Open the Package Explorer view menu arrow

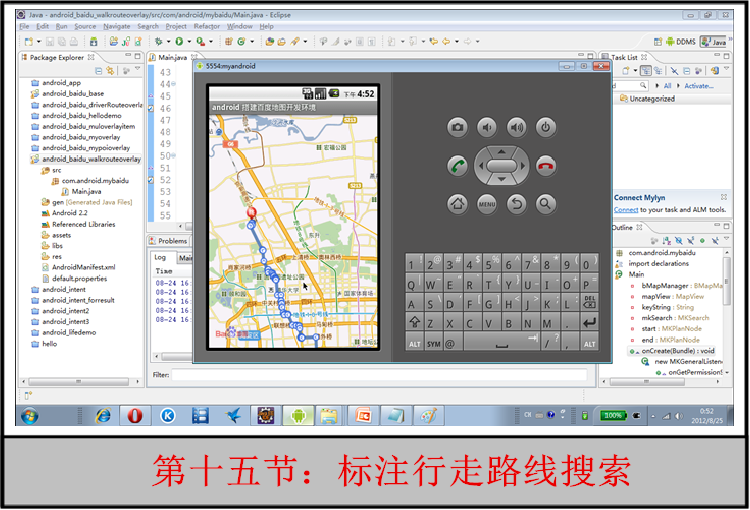[138, 70]
